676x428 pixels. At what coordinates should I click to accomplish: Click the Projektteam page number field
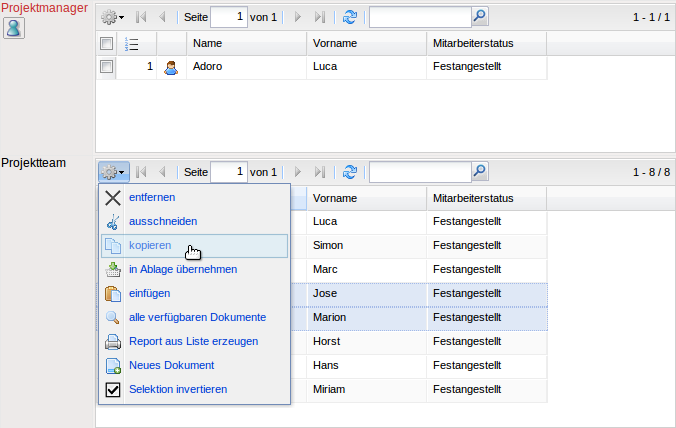(x=228, y=172)
